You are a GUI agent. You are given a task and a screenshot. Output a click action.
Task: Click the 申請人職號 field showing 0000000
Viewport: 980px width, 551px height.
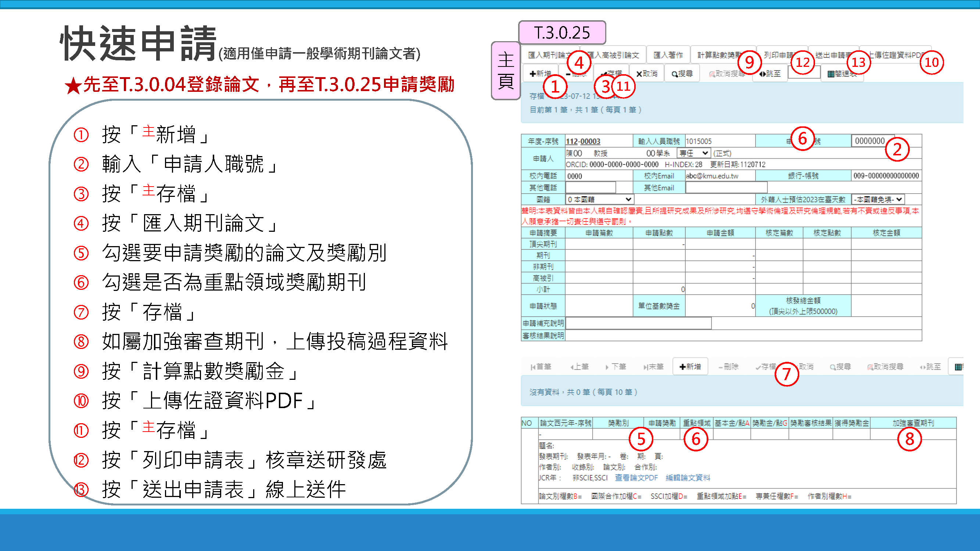pos(873,141)
